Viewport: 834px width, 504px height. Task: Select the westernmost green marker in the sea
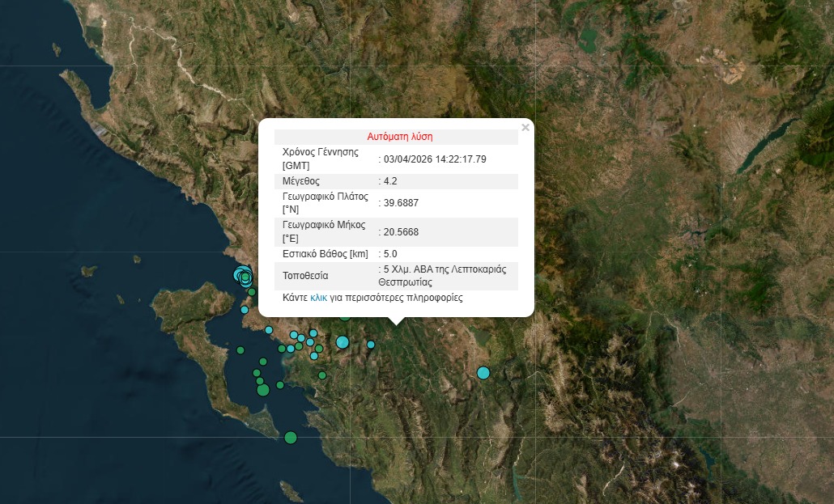240,350
